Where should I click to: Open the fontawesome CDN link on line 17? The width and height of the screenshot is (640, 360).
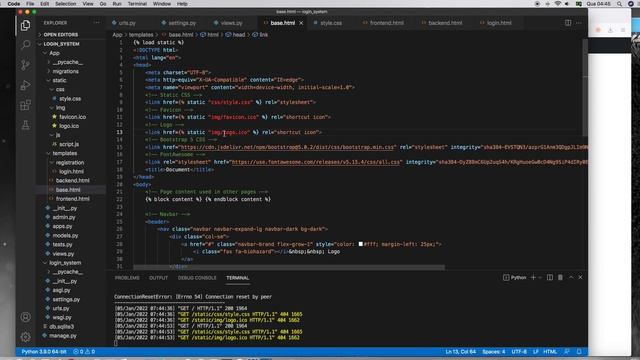pyautogui.click(x=316, y=162)
